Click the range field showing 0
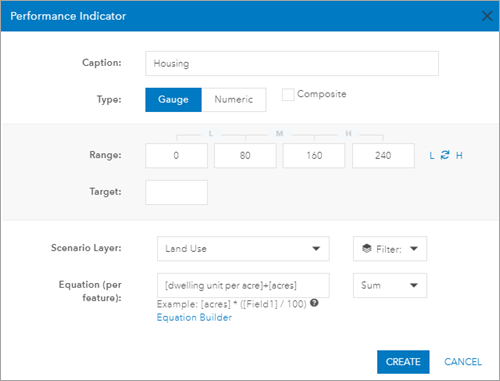The width and height of the screenshot is (500, 381). click(176, 156)
